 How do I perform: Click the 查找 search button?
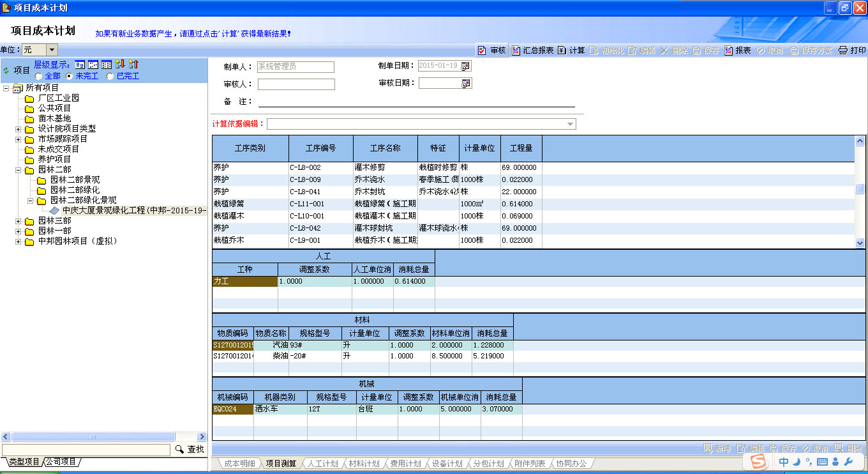click(190, 450)
